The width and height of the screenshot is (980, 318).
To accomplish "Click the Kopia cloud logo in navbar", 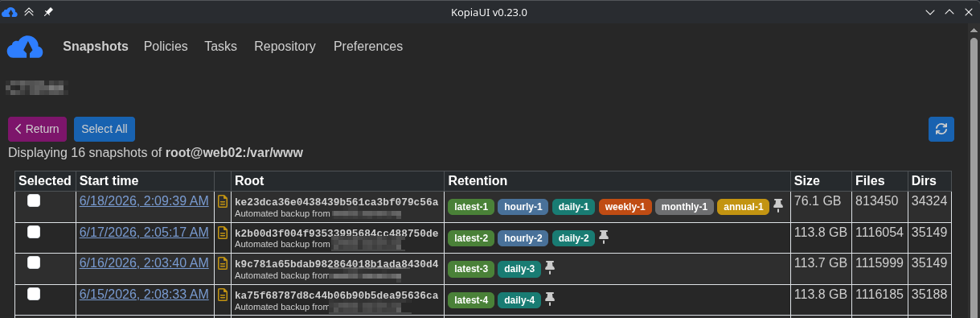I will coord(25,47).
